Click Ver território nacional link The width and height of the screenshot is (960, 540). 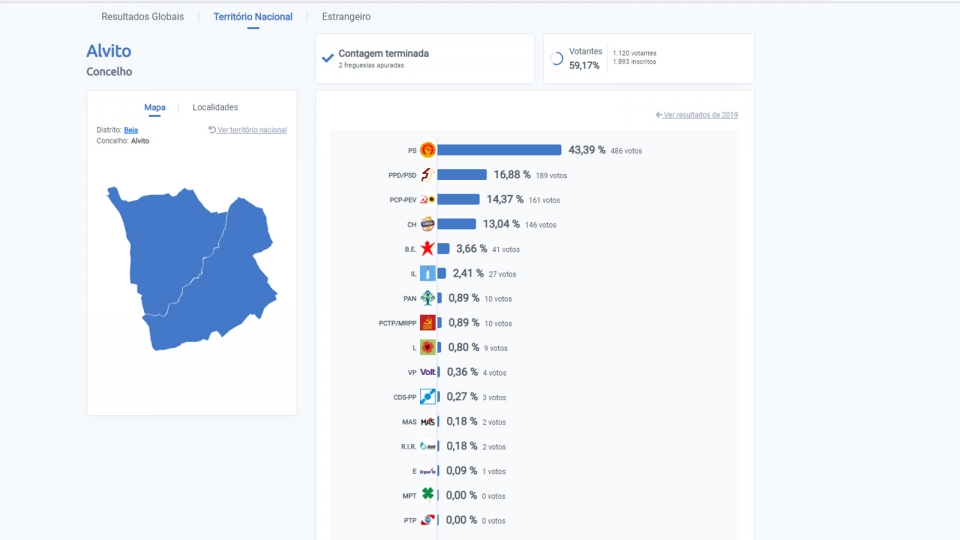point(247,130)
